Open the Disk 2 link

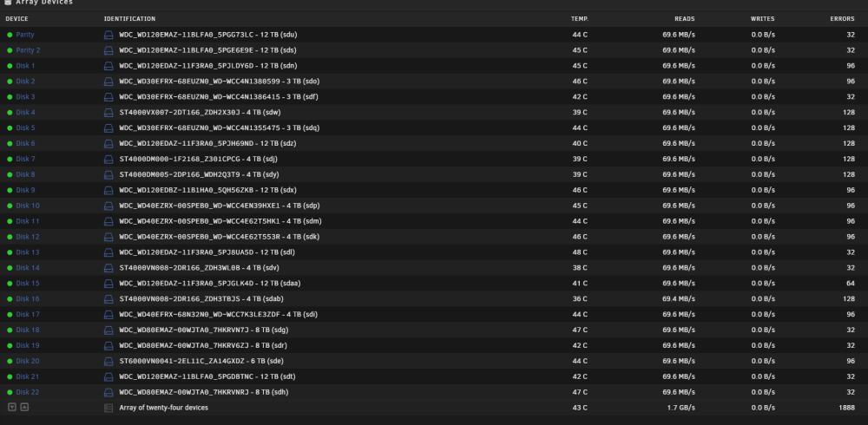[x=25, y=81]
